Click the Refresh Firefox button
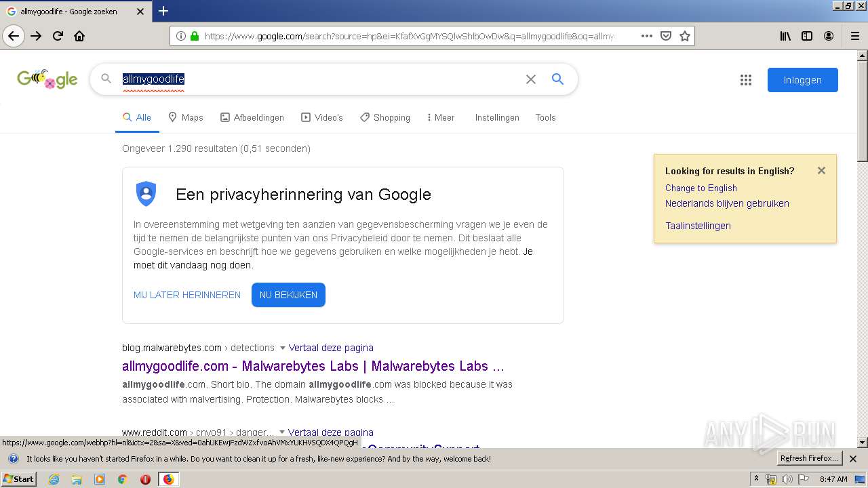868x488 pixels. 810,459
